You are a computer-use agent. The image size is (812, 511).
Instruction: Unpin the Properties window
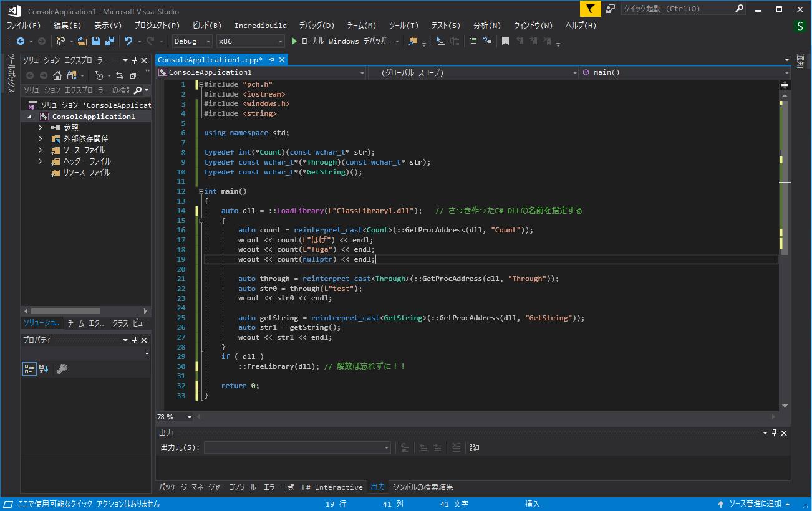click(x=133, y=340)
